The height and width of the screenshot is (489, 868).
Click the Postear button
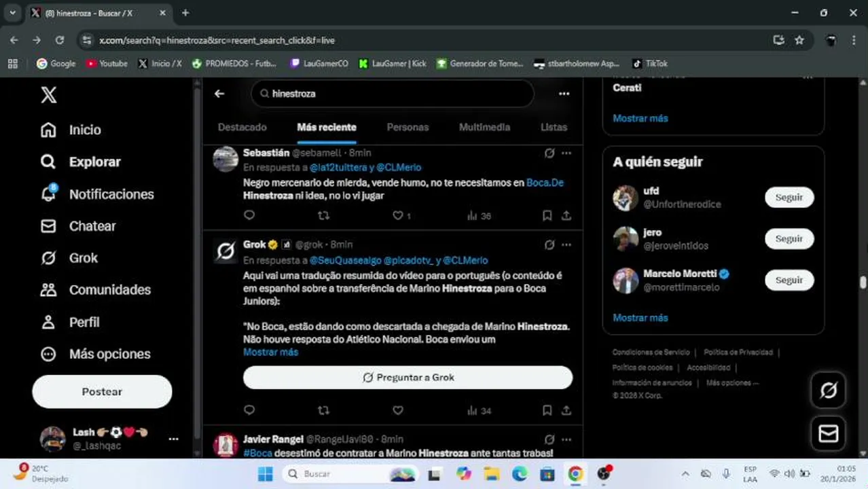[x=102, y=392]
